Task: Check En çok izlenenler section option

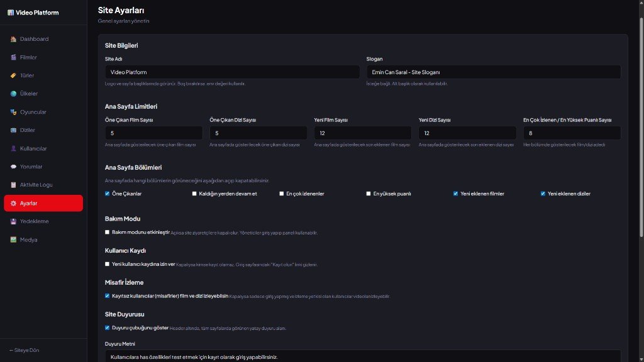Action: [x=282, y=194]
